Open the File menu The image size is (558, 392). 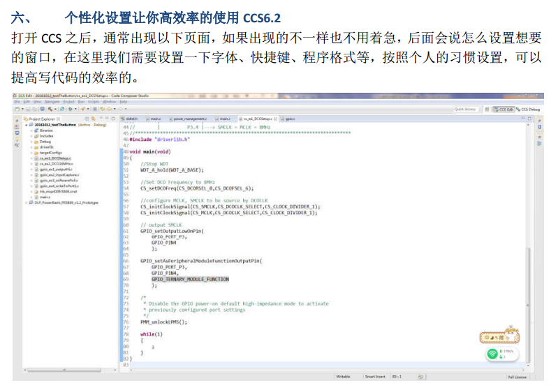17,102
